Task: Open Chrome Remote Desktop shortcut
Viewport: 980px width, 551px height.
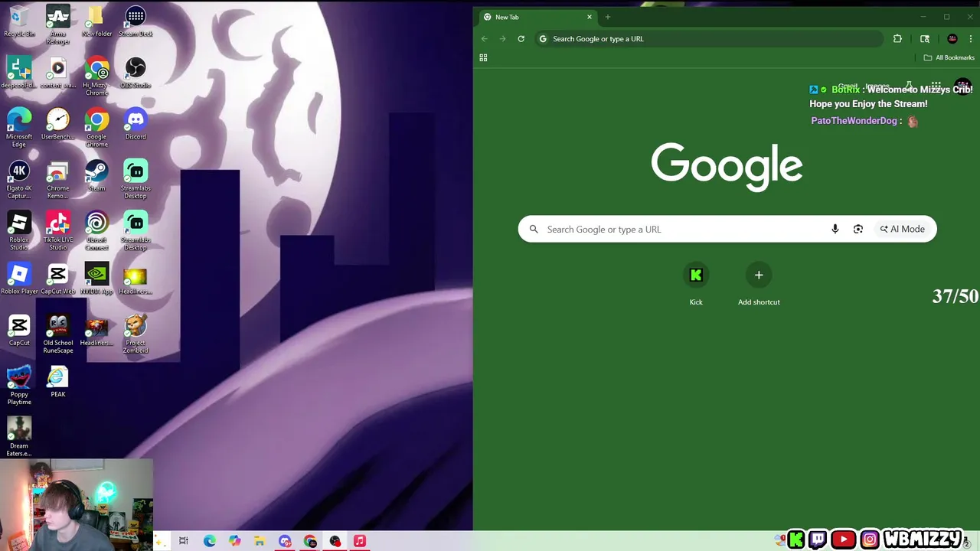Action: click(58, 180)
